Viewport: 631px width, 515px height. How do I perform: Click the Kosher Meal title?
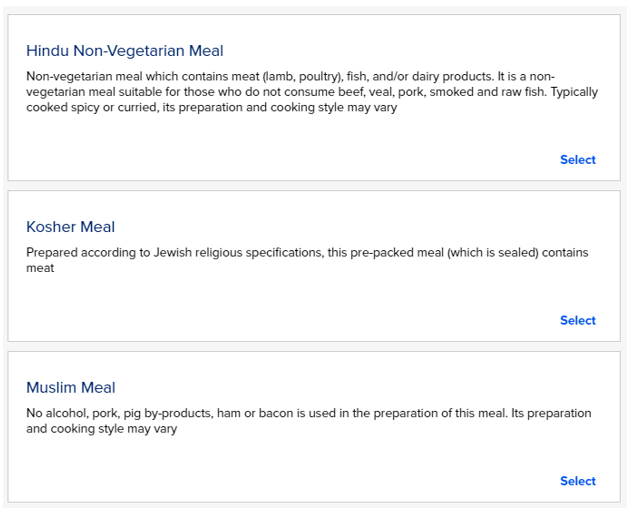coord(71,227)
